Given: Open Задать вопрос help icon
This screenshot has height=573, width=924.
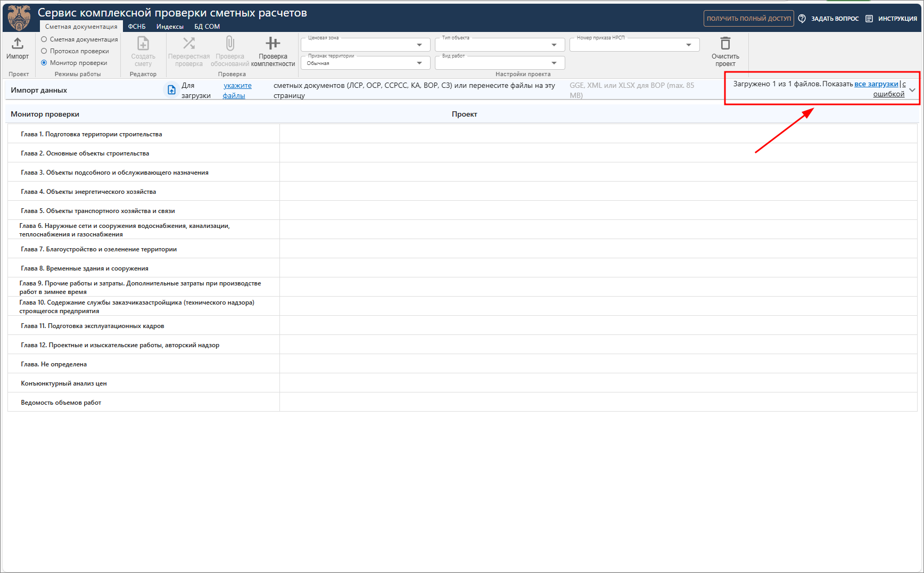Looking at the screenshot, I should point(802,19).
